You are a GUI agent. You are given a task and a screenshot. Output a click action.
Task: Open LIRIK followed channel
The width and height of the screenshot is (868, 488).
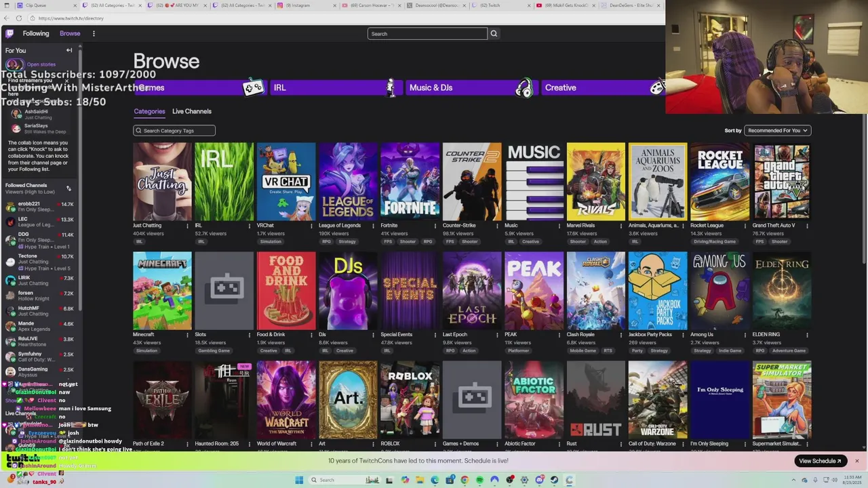click(x=41, y=280)
